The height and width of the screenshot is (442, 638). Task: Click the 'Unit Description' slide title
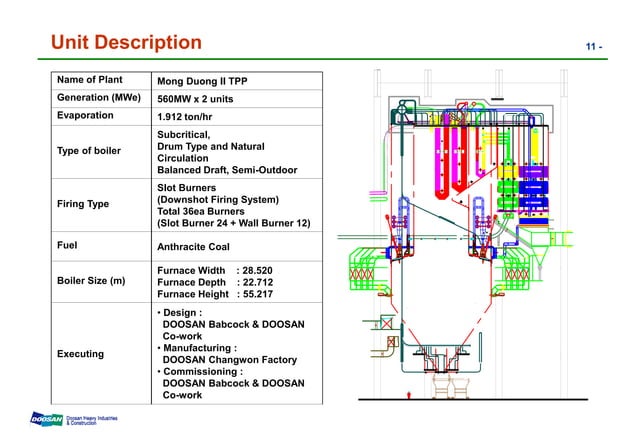(x=126, y=42)
